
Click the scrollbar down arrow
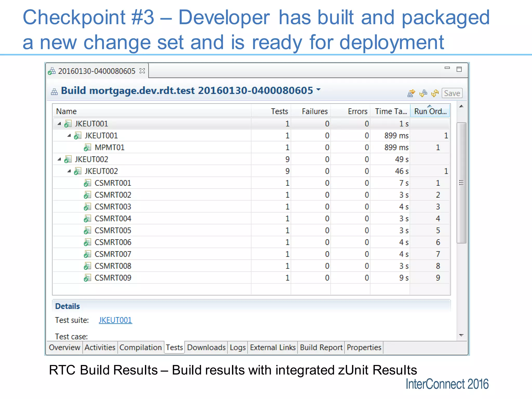(x=461, y=335)
